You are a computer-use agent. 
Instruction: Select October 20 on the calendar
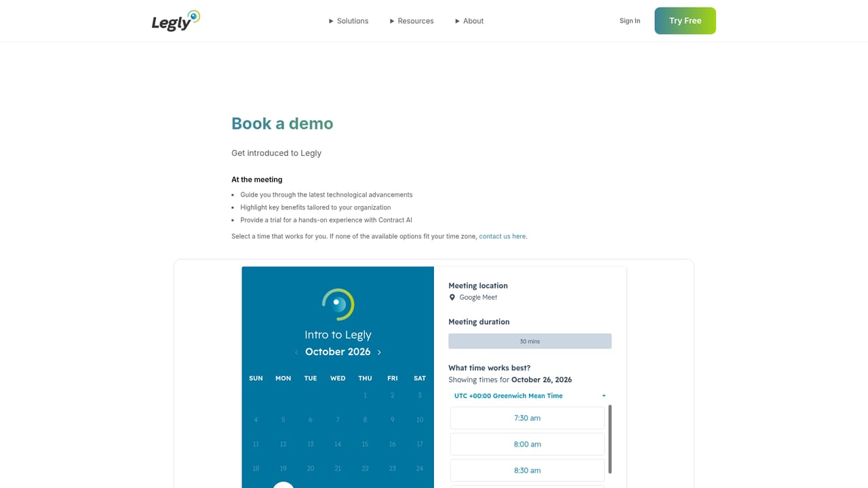tap(311, 468)
